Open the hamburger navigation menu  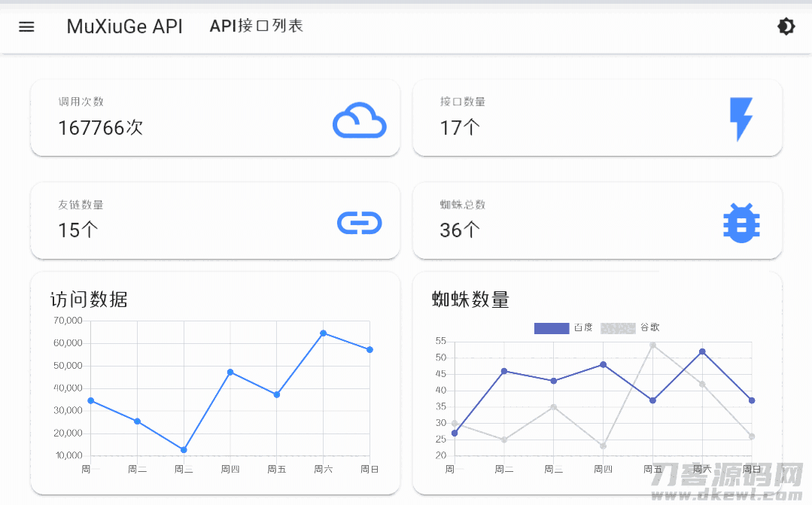click(x=26, y=26)
